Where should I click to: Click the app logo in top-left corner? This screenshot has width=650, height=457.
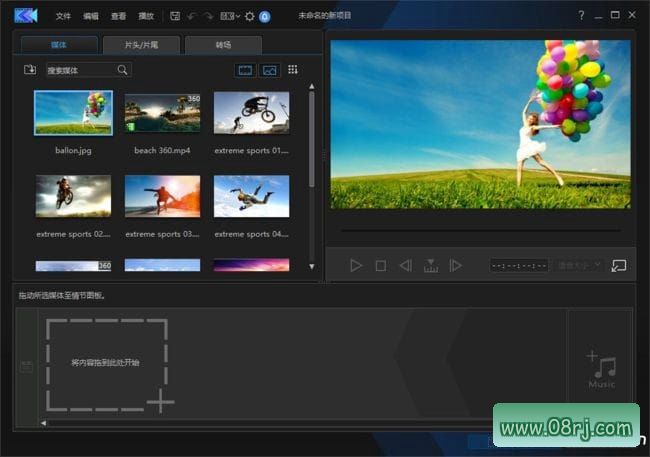click(x=26, y=16)
